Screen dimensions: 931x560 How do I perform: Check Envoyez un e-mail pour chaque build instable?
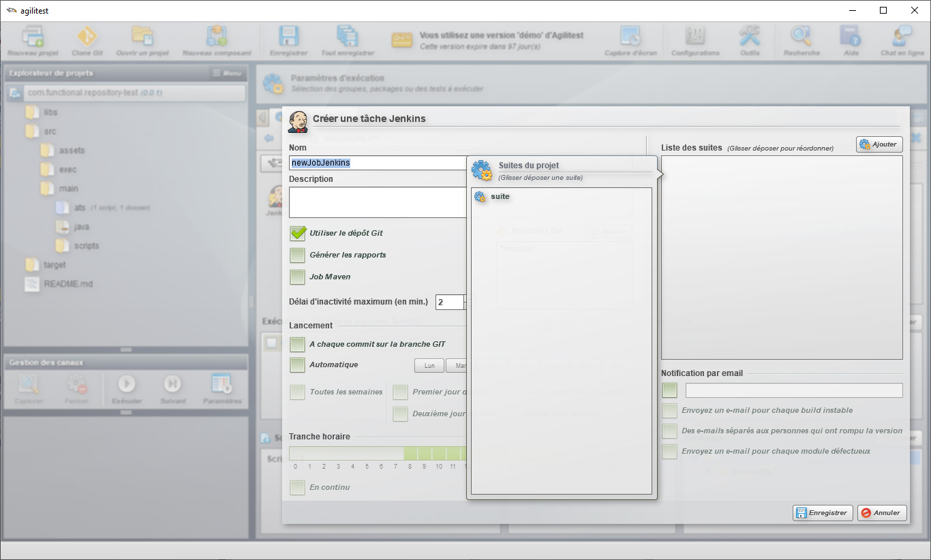pyautogui.click(x=670, y=411)
